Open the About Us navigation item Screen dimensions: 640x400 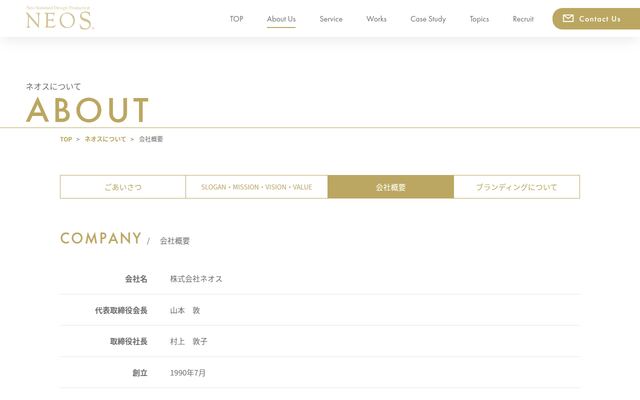click(x=281, y=19)
